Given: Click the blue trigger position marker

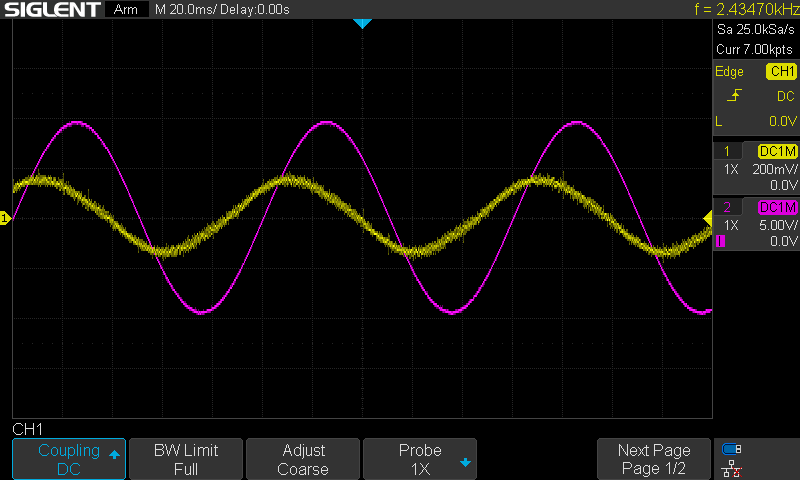Looking at the screenshot, I should tap(362, 23).
